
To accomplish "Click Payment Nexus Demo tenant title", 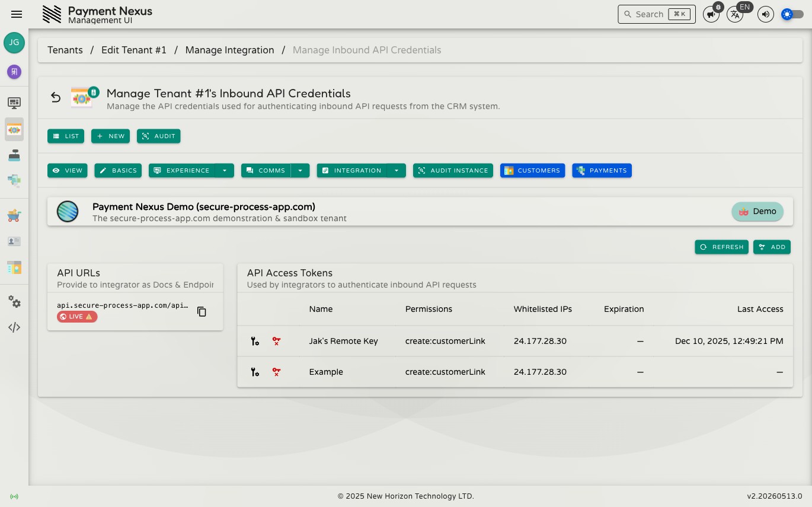I will click(x=203, y=207).
